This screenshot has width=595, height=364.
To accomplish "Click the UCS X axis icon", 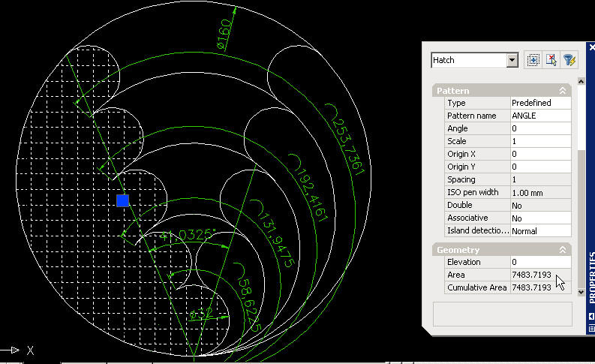I will coord(18,350).
